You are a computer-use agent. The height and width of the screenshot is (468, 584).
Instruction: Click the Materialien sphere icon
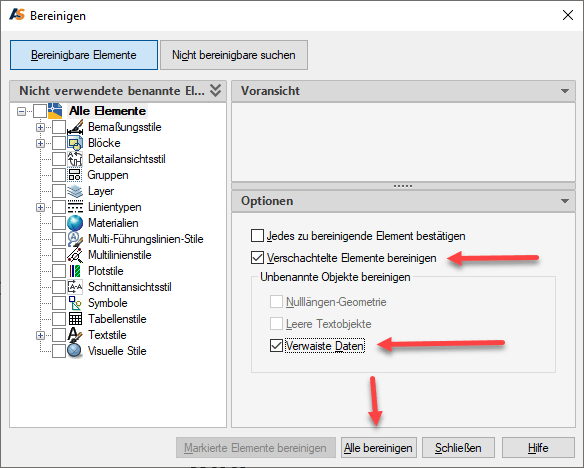[x=75, y=223]
